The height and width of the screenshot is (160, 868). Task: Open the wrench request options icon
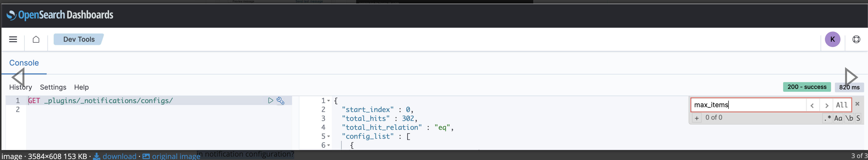pos(280,100)
